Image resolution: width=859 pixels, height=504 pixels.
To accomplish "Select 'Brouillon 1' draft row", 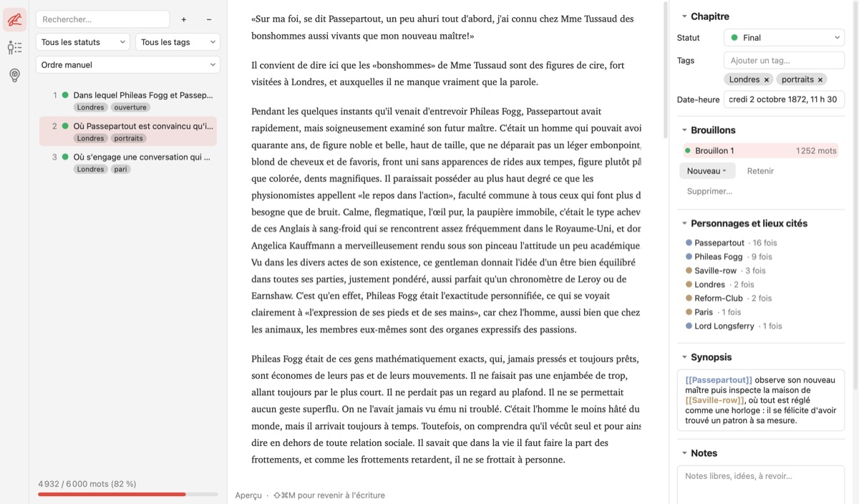I will pyautogui.click(x=759, y=150).
